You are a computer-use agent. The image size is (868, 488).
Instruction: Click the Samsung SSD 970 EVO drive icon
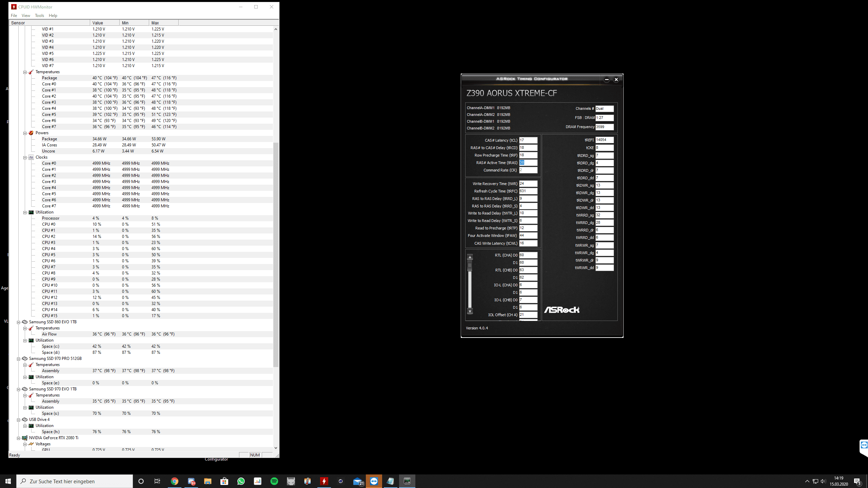[25, 389]
